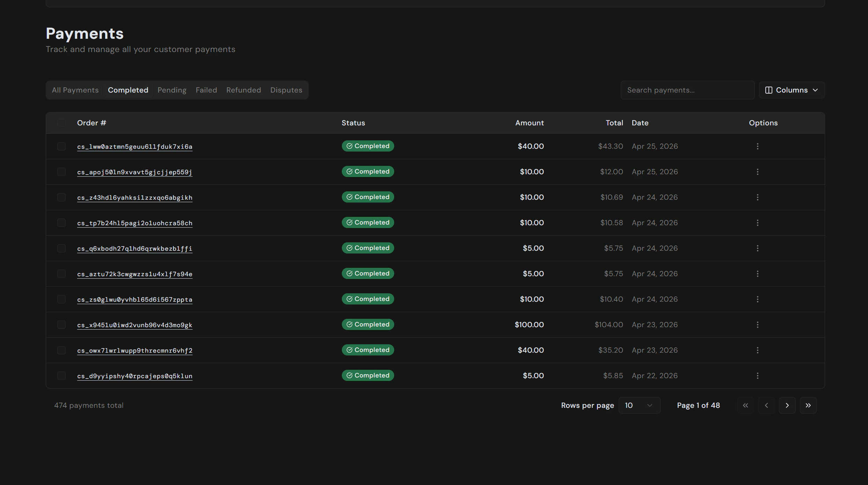The image size is (868, 485).
Task: Open the Rows per page dropdown
Action: coord(639,405)
